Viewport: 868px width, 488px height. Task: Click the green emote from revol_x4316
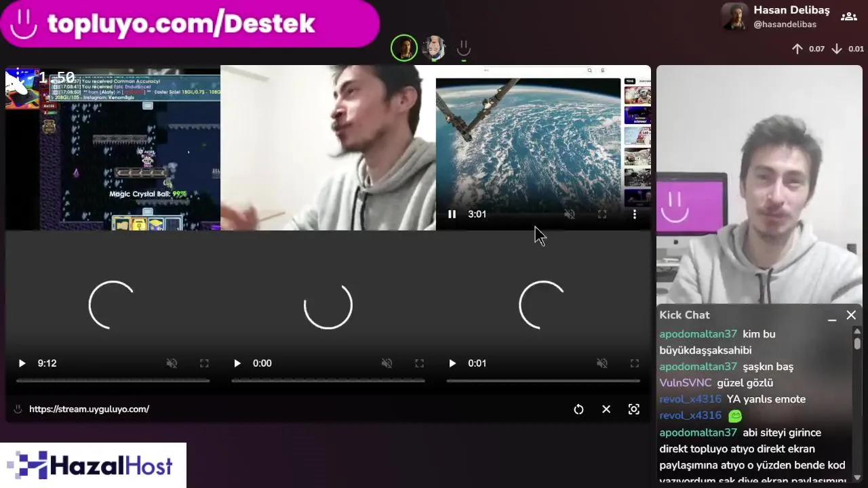pyautogui.click(x=735, y=415)
